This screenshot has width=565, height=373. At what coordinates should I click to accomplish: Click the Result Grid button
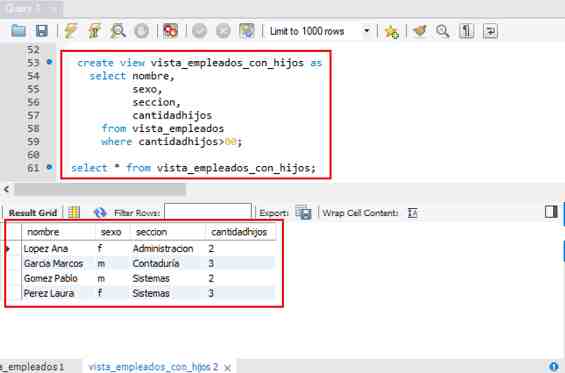[33, 213]
